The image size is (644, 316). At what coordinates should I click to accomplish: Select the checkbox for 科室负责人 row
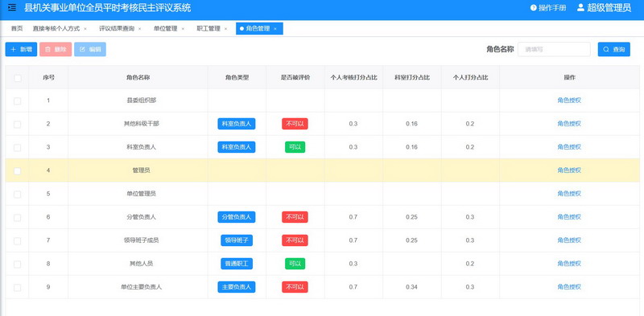(x=17, y=147)
